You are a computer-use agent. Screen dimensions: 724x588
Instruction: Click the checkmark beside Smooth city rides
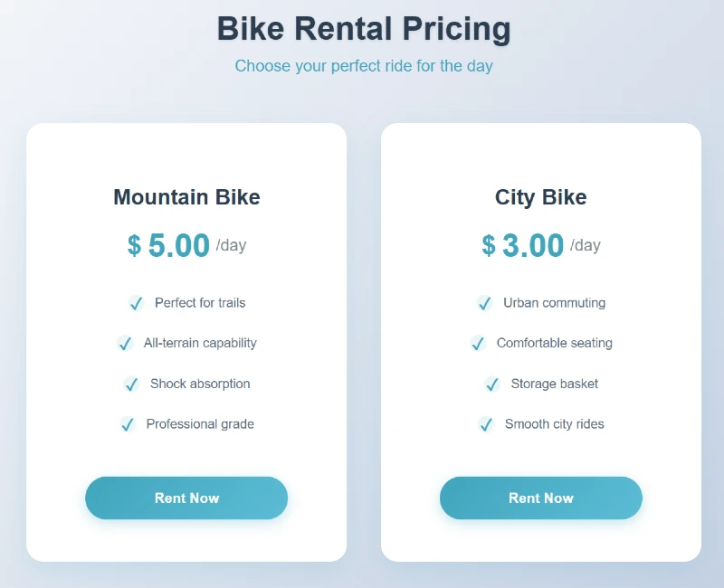click(x=486, y=424)
